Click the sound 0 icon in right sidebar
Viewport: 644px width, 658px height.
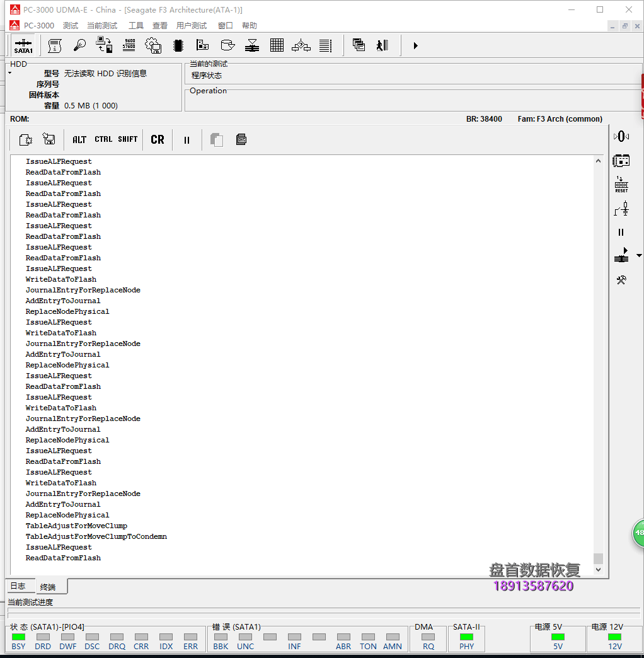click(x=621, y=136)
